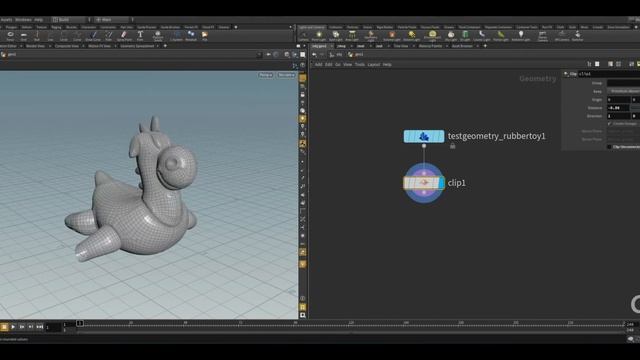Open the Windows menu

[23, 20]
